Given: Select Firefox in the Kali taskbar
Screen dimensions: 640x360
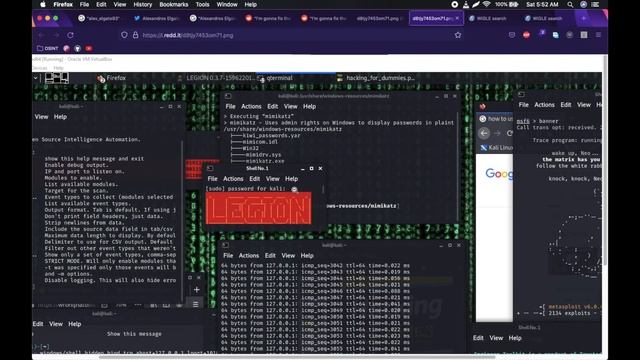Looking at the screenshot, I should click(112, 78).
